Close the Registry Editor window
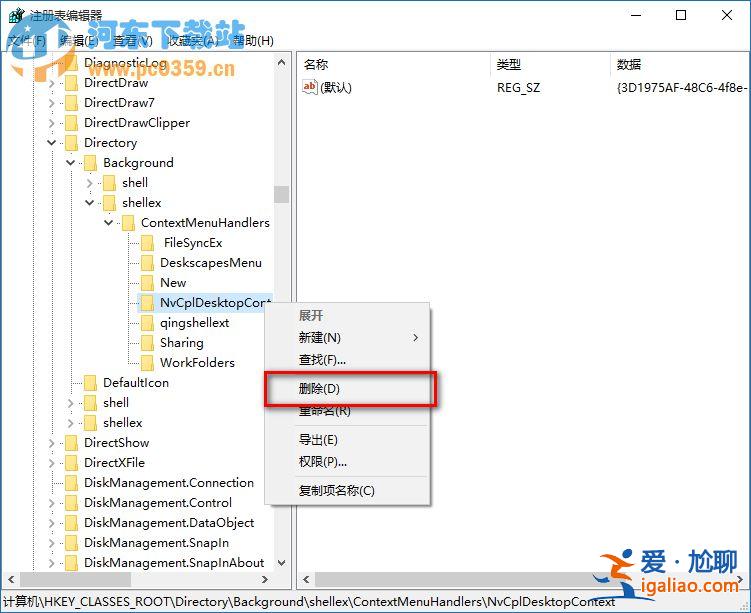The width and height of the screenshot is (751, 613). click(x=727, y=15)
